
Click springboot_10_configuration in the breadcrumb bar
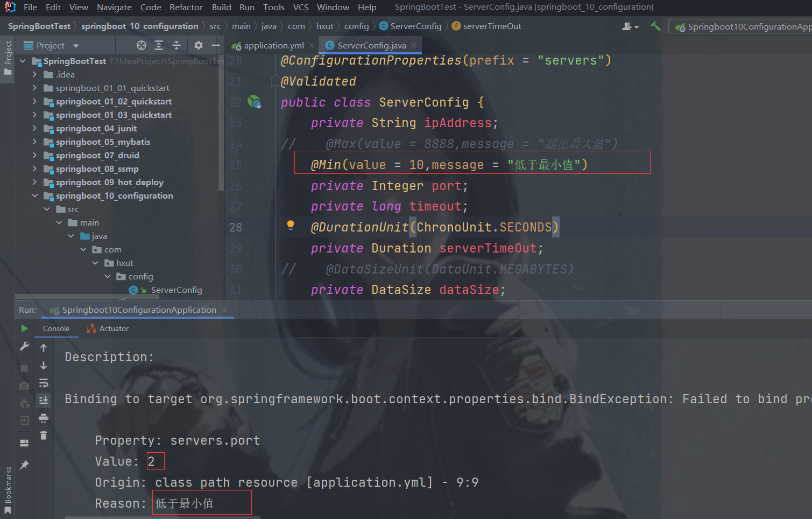(x=139, y=26)
